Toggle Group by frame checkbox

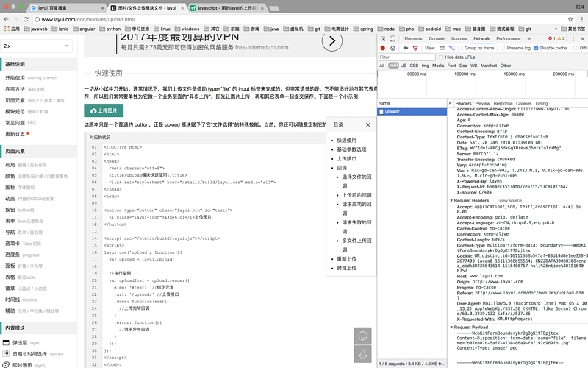[460, 48]
